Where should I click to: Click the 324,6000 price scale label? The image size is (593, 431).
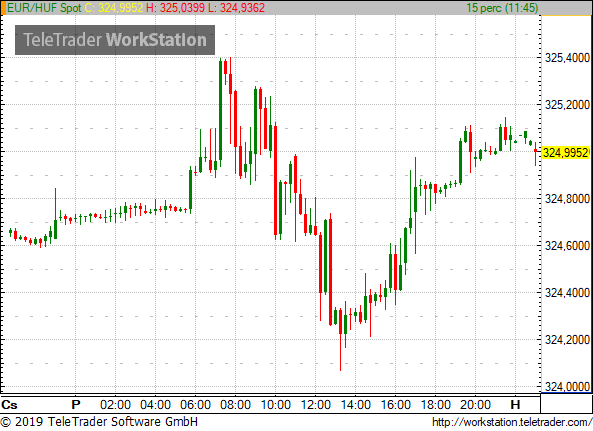[x=567, y=246]
